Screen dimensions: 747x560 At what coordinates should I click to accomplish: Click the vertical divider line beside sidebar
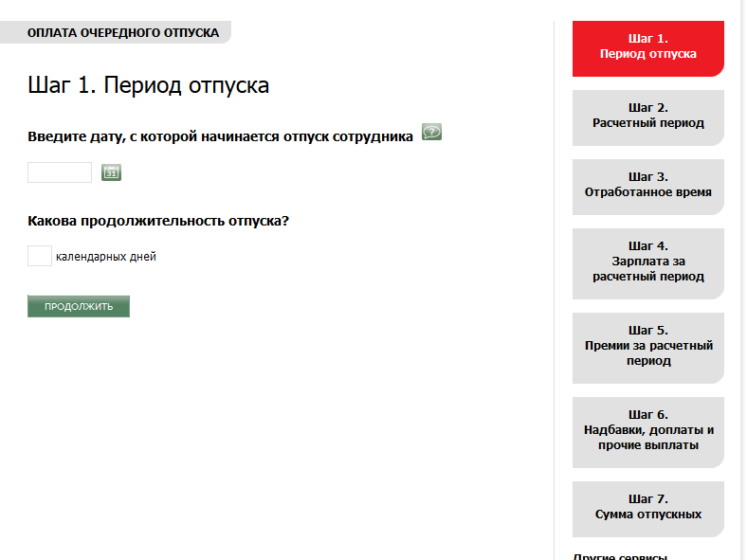tap(554, 284)
